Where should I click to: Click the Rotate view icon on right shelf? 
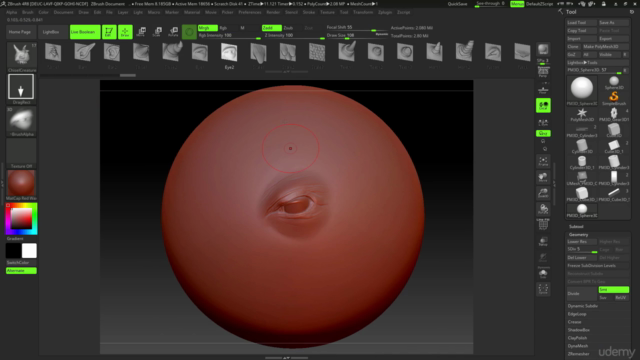click(x=543, y=209)
